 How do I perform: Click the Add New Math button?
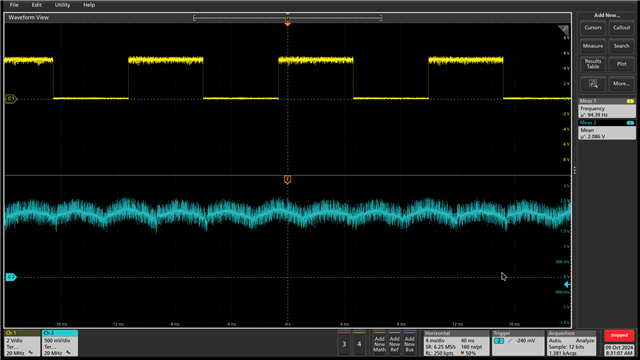[379, 344]
